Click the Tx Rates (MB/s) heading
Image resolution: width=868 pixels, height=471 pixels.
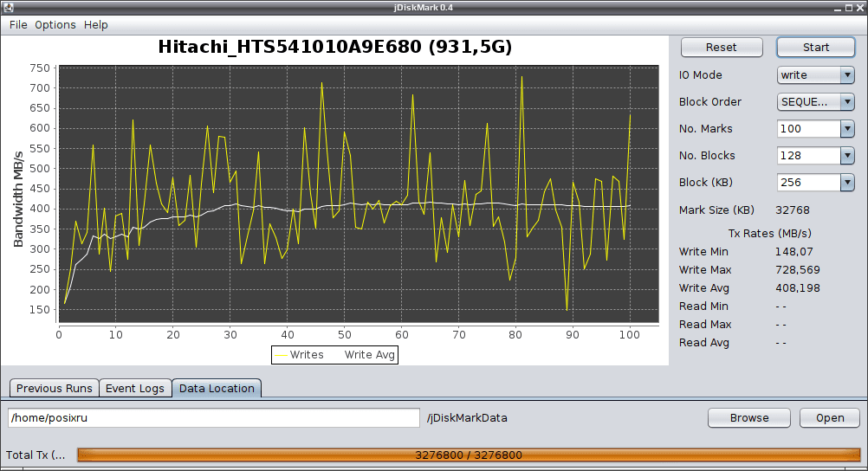pos(770,234)
